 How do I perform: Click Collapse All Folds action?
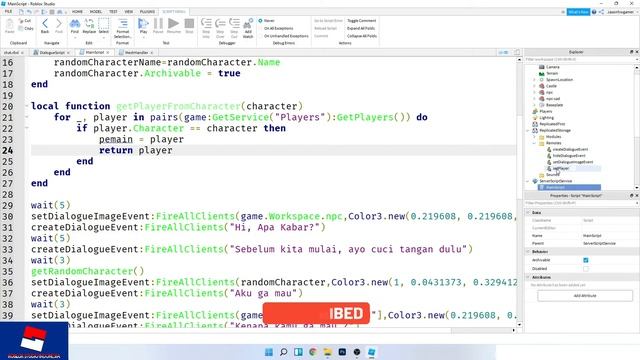(362, 36)
